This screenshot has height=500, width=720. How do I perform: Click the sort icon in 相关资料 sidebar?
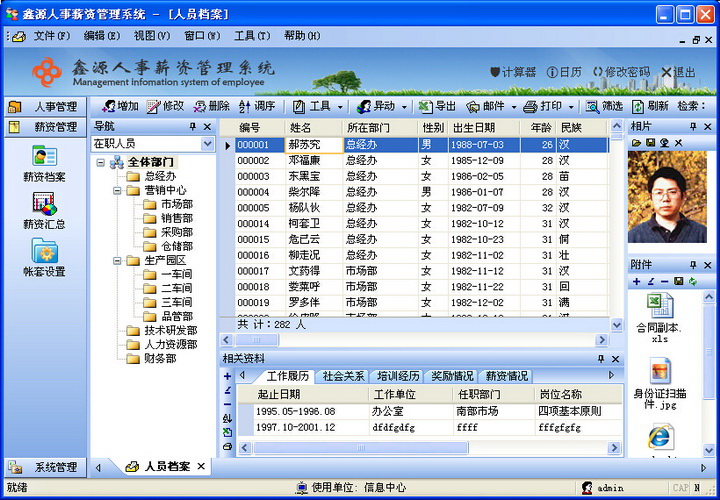pyautogui.click(x=227, y=418)
